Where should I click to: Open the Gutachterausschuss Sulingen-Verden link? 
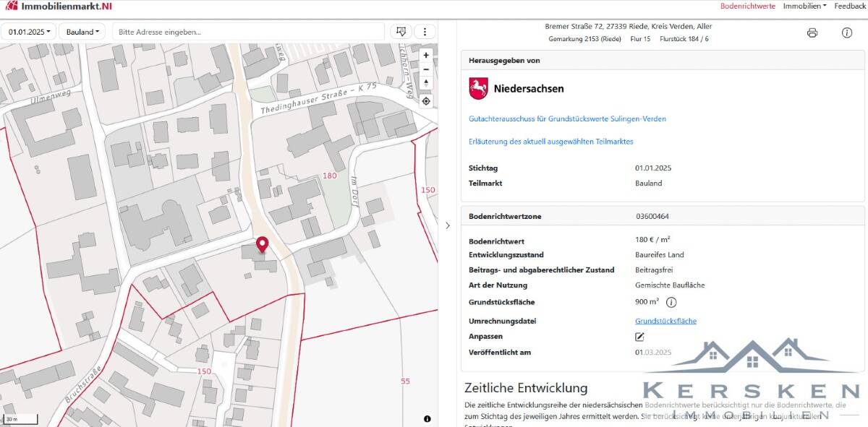pyautogui.click(x=567, y=118)
